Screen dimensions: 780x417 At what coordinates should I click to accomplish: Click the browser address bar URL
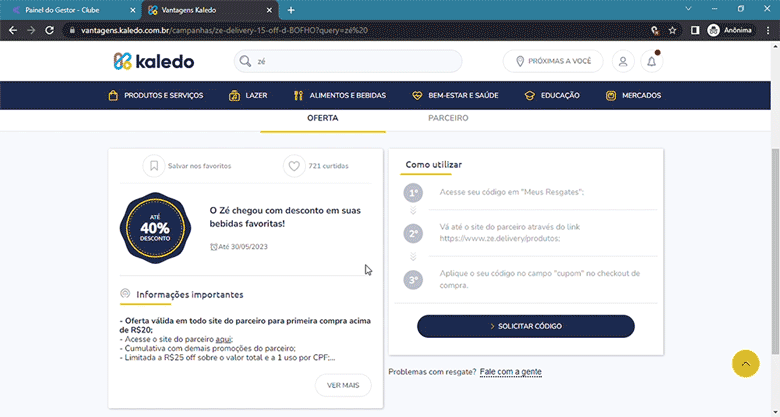pyautogui.click(x=224, y=30)
